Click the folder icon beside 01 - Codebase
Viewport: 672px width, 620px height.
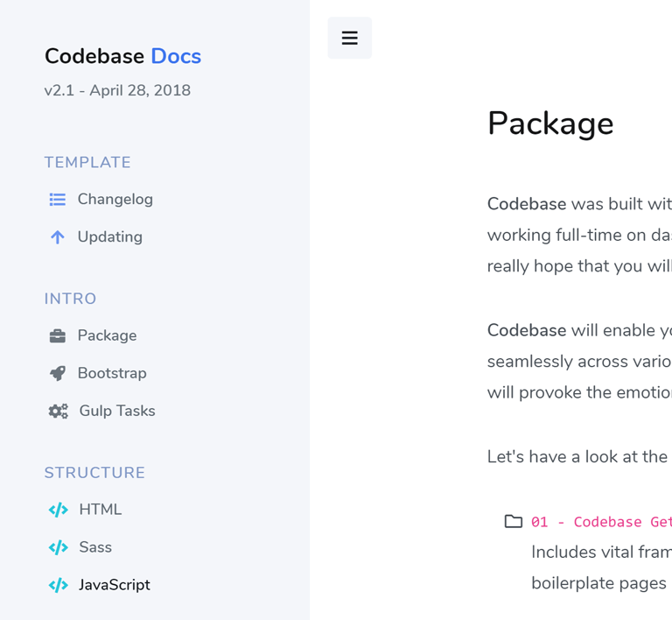pyautogui.click(x=513, y=521)
